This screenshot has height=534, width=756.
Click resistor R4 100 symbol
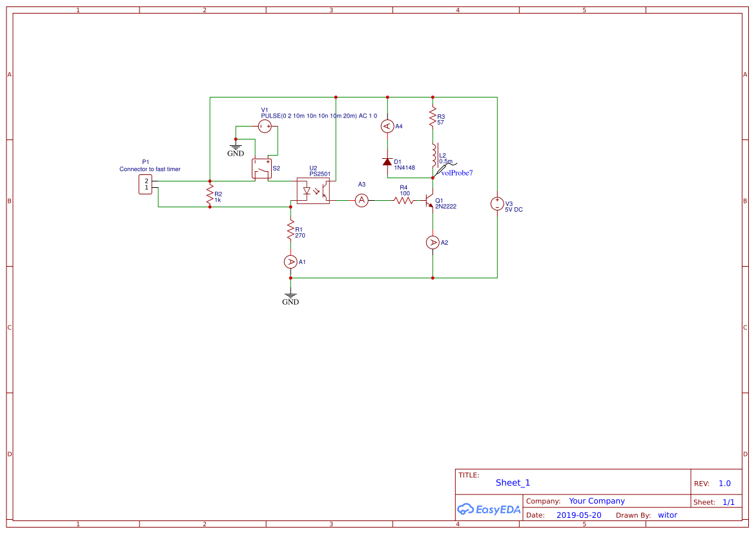tap(404, 200)
